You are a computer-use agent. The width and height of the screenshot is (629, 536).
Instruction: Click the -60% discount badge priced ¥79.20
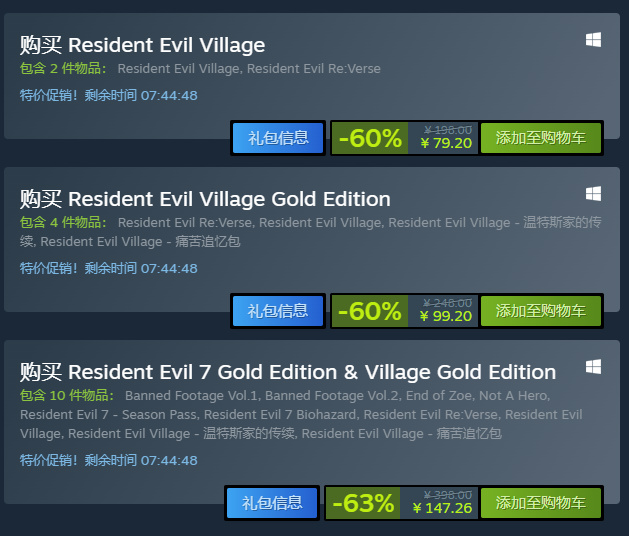[370, 138]
